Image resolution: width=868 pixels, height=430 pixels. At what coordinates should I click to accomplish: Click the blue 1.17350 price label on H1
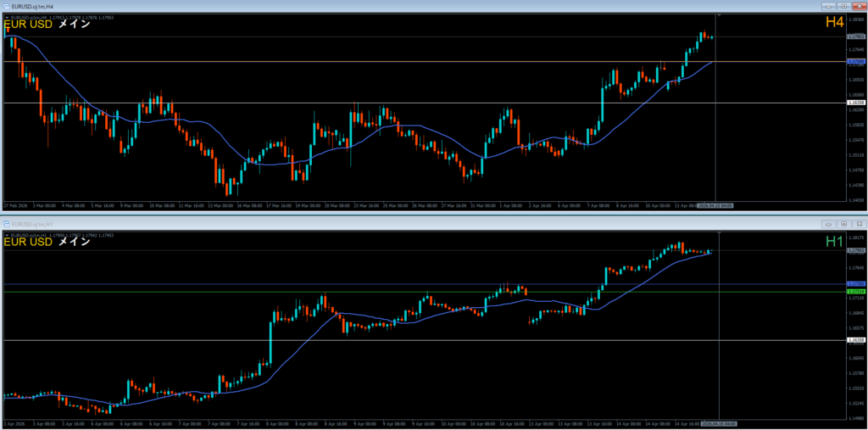(855, 284)
